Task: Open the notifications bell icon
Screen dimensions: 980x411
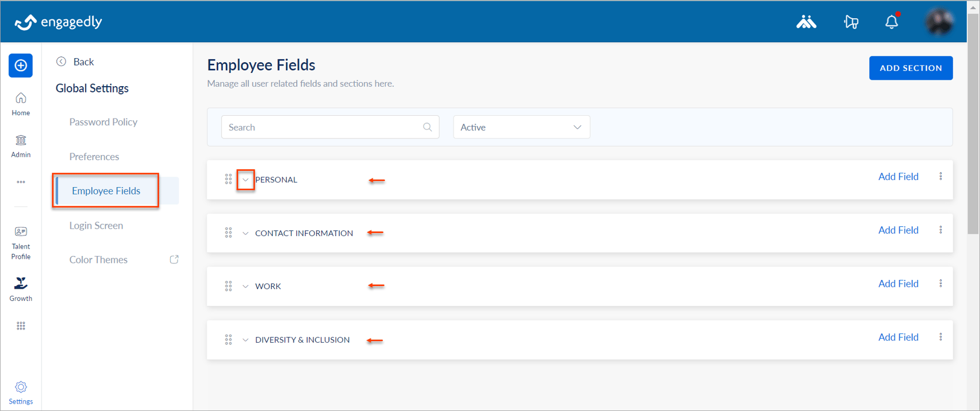Action: point(892,22)
